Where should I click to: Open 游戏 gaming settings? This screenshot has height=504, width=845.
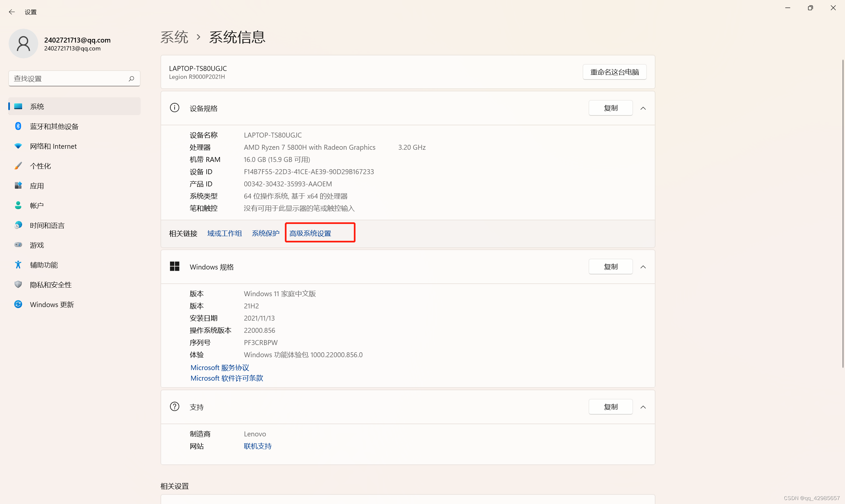(x=36, y=245)
